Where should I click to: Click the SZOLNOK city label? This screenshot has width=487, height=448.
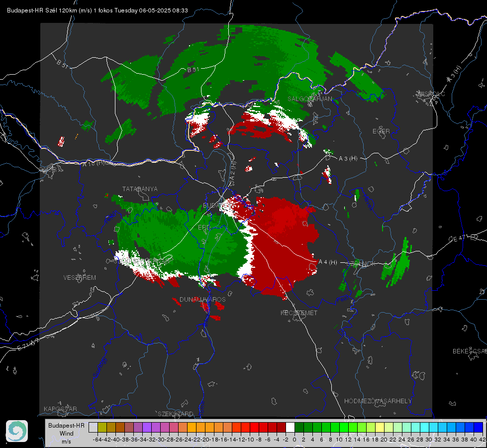(361, 264)
